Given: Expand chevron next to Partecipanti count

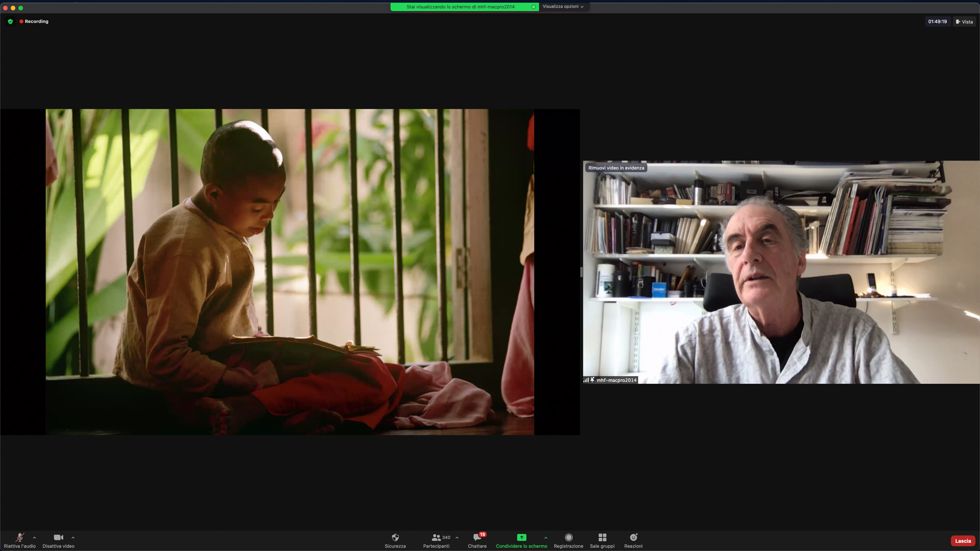Looking at the screenshot, I should pyautogui.click(x=457, y=538).
